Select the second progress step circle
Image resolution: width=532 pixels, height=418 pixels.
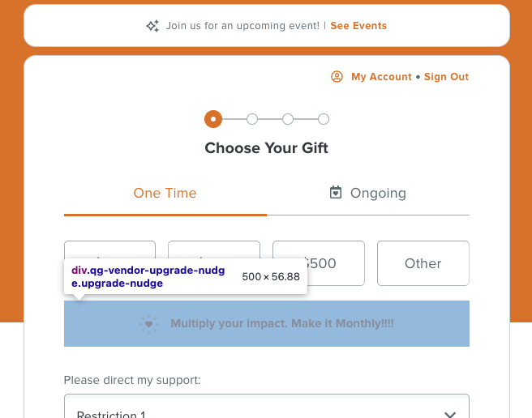252,119
